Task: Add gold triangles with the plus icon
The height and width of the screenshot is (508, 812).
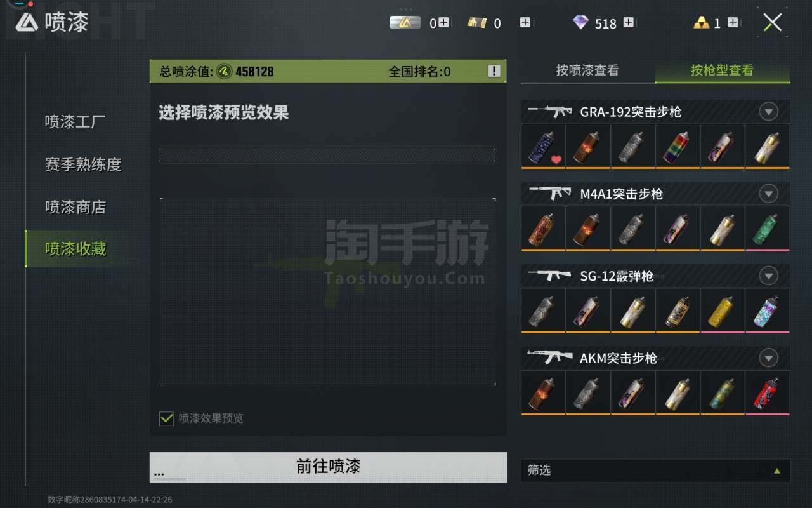Action: (733, 22)
